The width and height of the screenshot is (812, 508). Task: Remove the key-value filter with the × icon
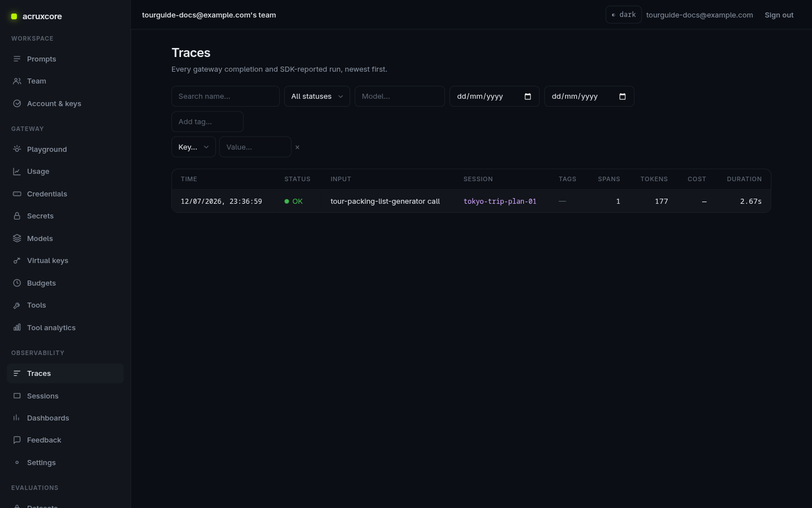pos(297,147)
